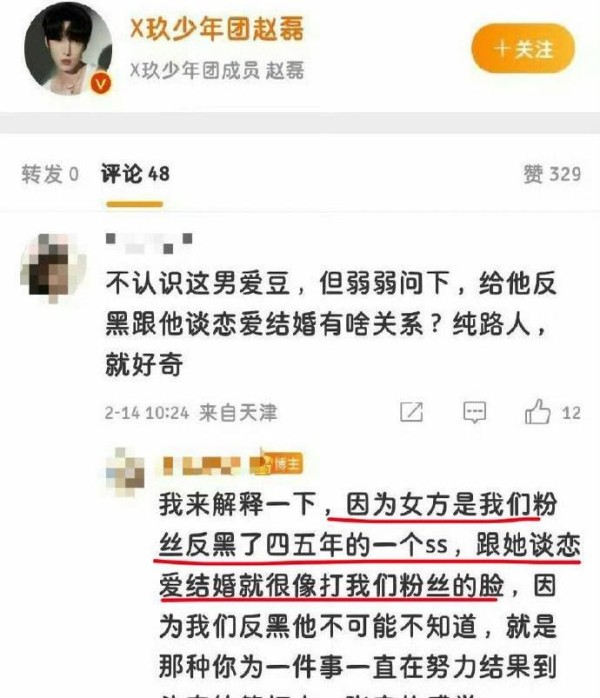Open the X玖少年团赵磊 username link
The height and width of the screenshot is (698, 600).
217,28
